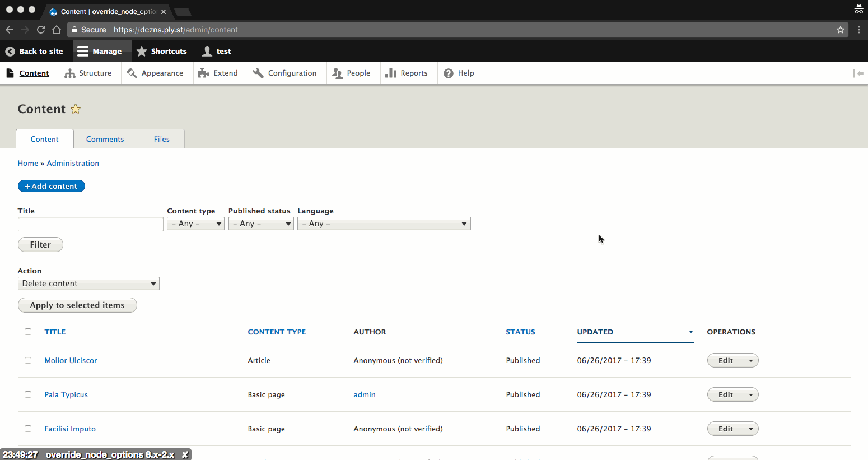Tick the checkbox for Pala Typicus
Image resolution: width=868 pixels, height=460 pixels.
(x=28, y=394)
